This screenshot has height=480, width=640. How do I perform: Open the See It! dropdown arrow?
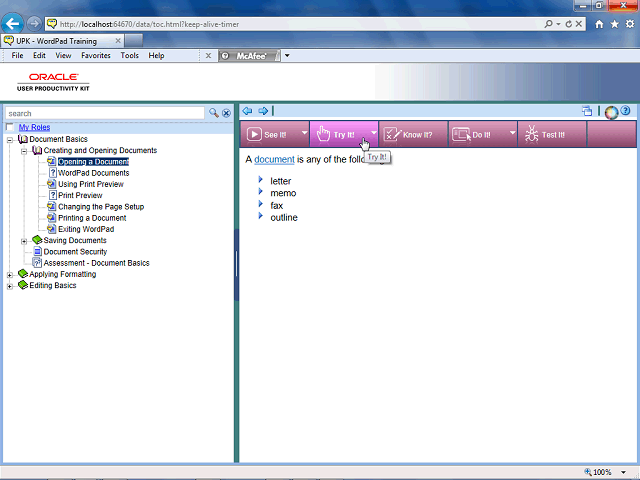tap(304, 133)
